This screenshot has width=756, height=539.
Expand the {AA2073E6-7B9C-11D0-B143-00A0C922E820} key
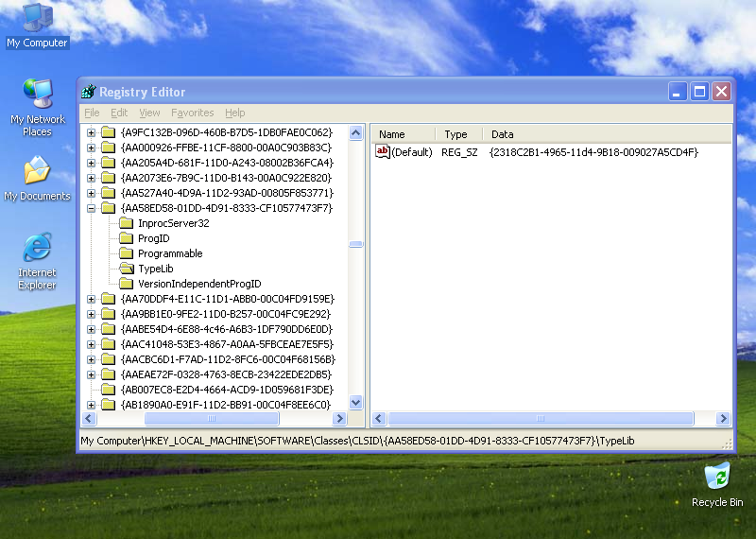coord(91,178)
